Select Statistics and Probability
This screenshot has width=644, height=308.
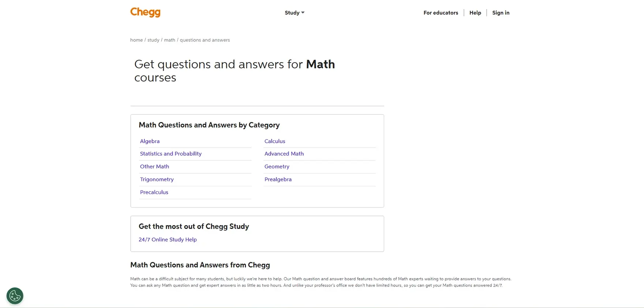(x=171, y=153)
